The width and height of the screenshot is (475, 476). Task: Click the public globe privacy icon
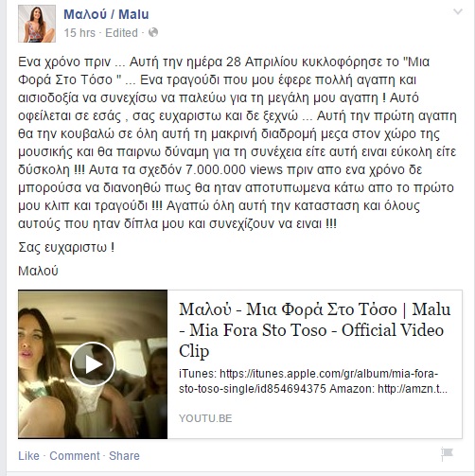(x=153, y=32)
